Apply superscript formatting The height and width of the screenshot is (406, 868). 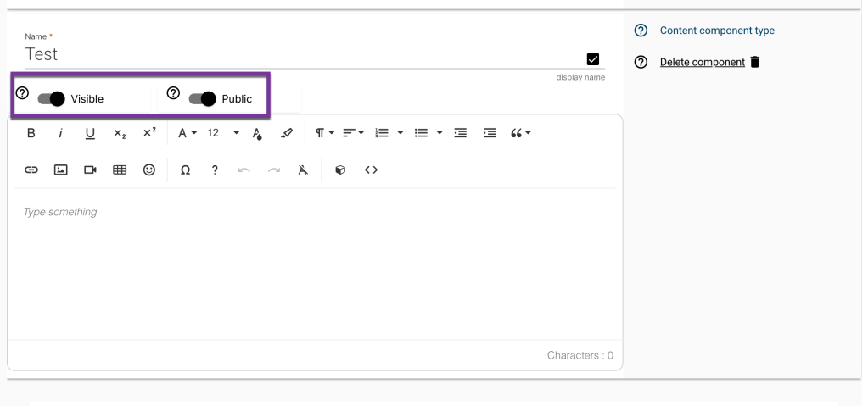coord(149,133)
